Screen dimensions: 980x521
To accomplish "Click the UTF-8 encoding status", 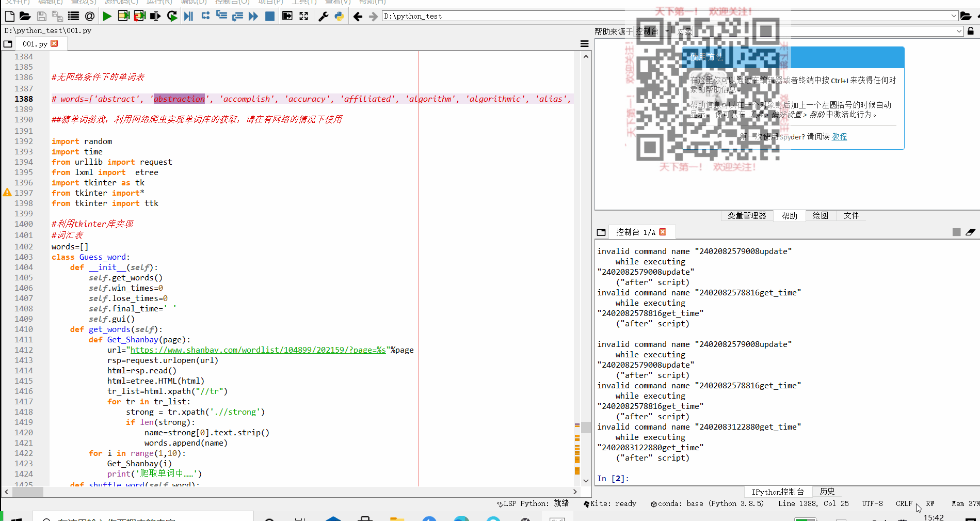I will [x=872, y=503].
